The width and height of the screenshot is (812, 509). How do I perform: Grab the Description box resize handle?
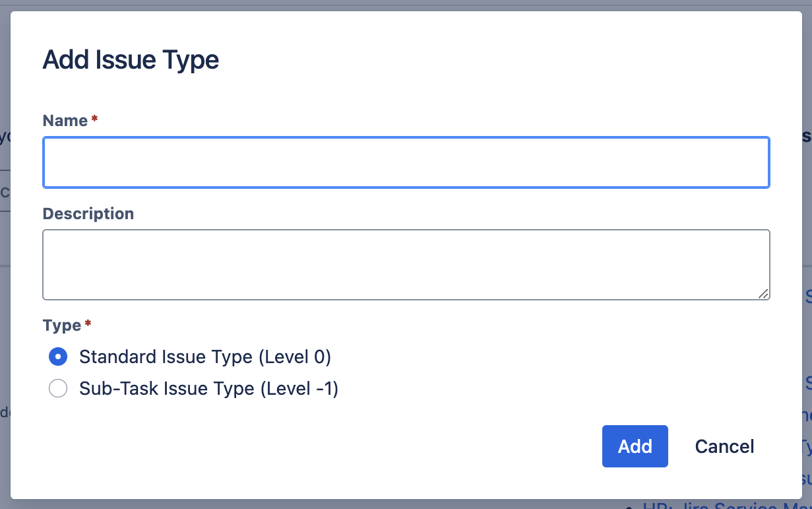[763, 294]
